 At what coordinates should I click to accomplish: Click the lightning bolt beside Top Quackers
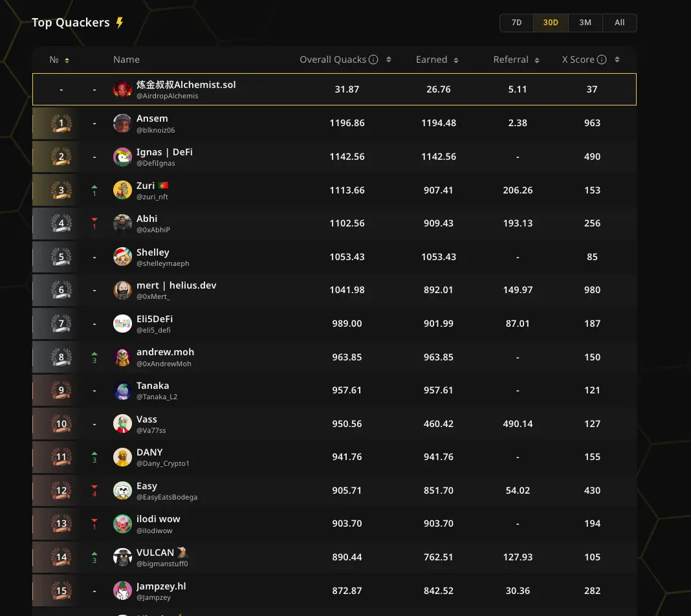tap(120, 23)
